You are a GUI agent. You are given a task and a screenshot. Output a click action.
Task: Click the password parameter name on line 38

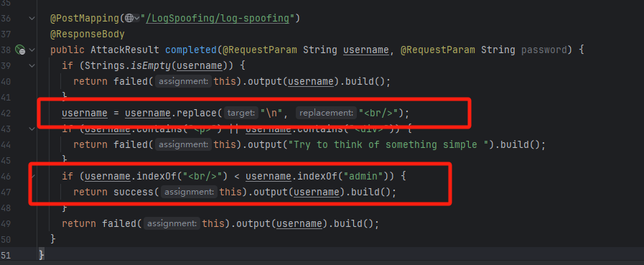click(x=544, y=50)
